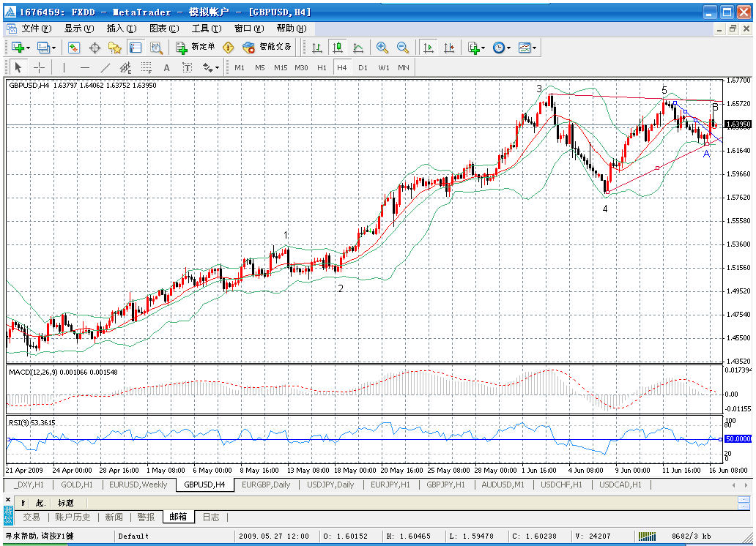
Task: Select the text 'A' drawing tool
Action: (167, 67)
